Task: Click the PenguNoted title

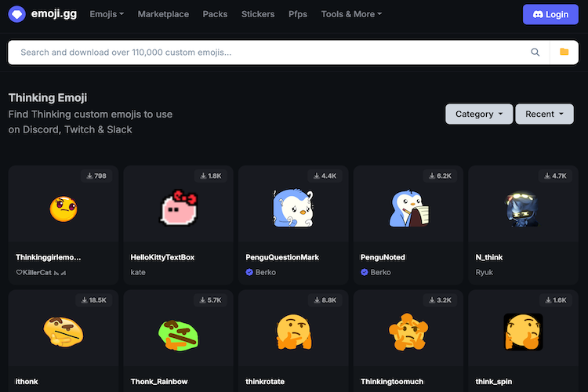Action: click(383, 257)
